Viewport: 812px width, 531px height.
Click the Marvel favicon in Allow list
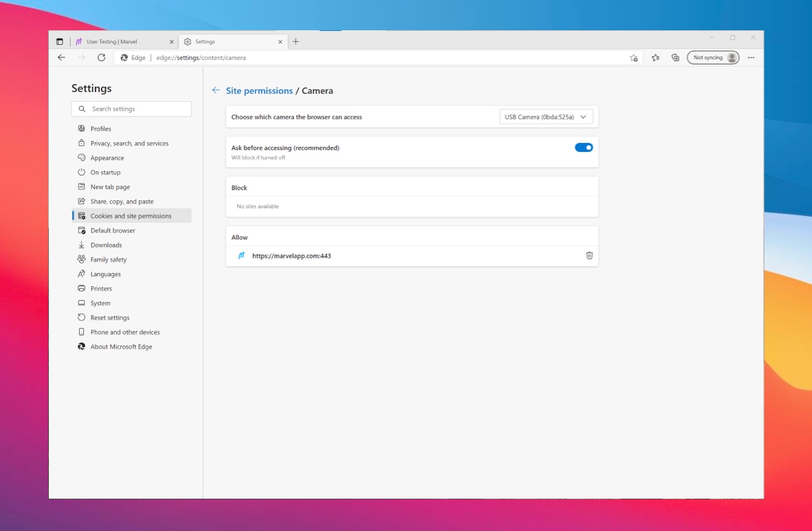tap(241, 255)
